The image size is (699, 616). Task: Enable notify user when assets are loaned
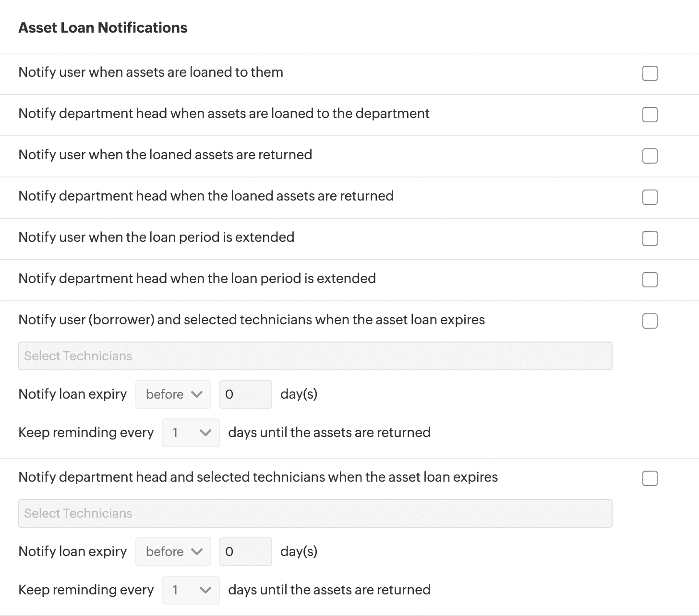point(650,73)
